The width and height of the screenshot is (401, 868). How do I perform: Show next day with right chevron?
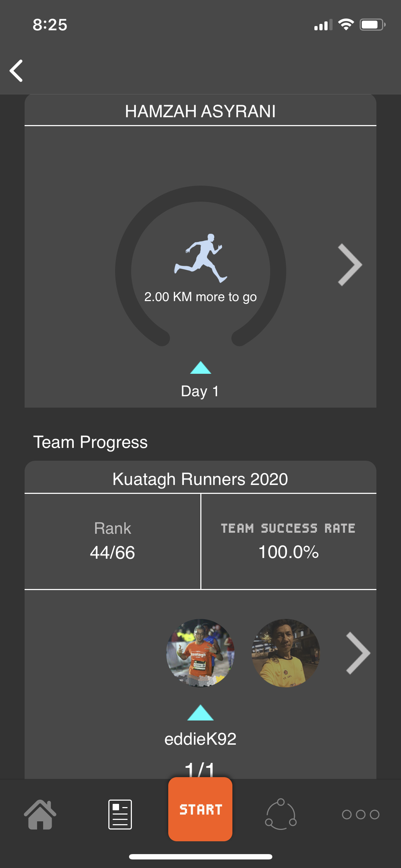point(350,265)
